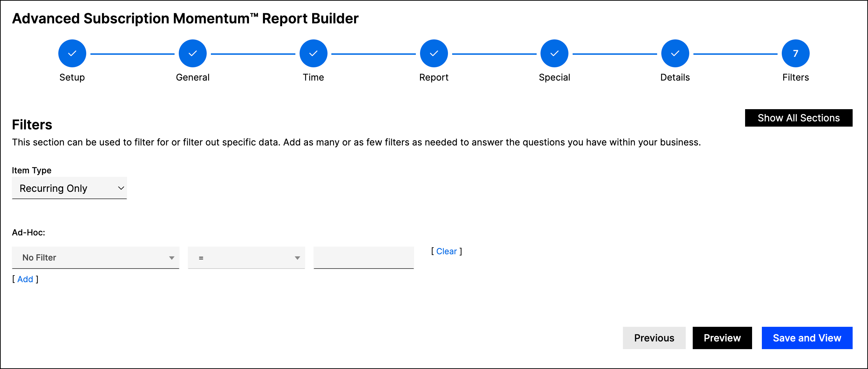Select the Report step circle
The height and width of the screenshot is (369, 868).
point(434,53)
